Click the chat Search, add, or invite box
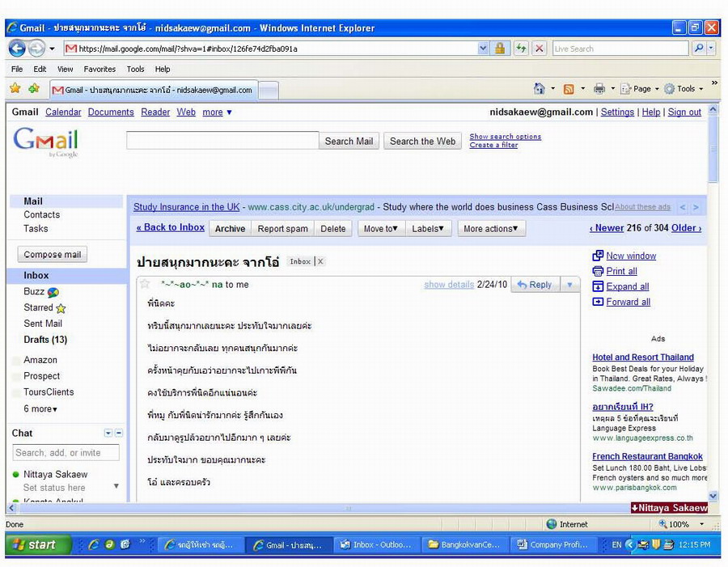Screen dimensions: 728x567 [66, 452]
